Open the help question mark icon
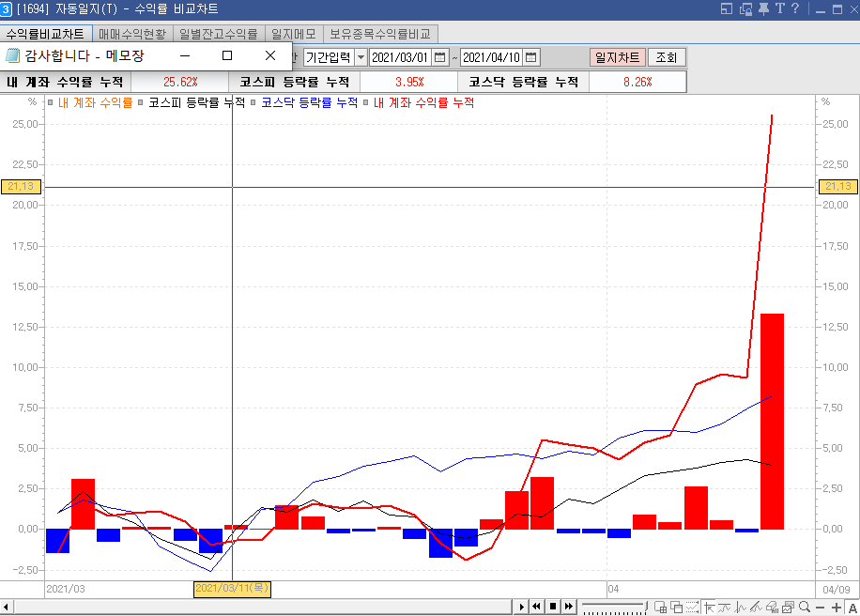The image size is (860, 616). pos(795,9)
